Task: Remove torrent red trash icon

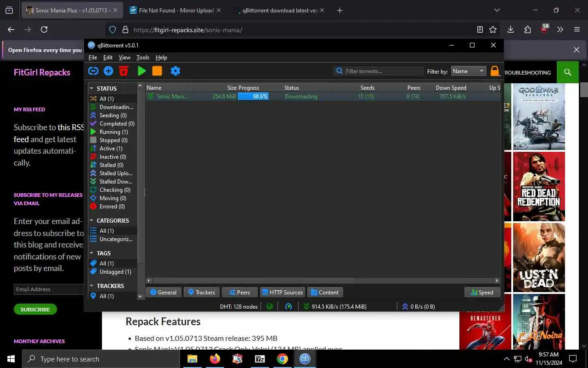Action: tap(124, 71)
